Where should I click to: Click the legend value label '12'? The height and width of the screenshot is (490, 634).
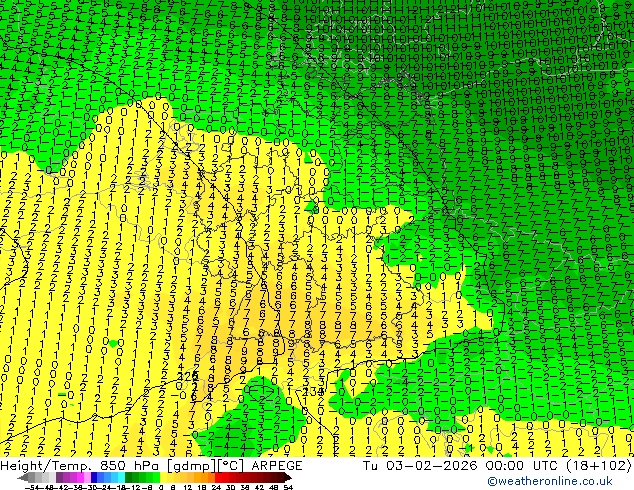(188, 488)
